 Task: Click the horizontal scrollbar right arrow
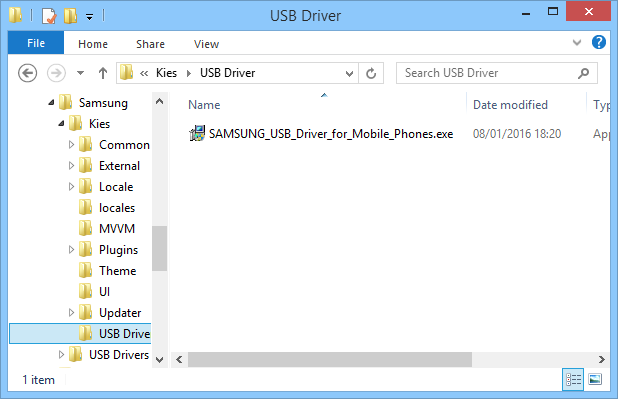pos(601,359)
